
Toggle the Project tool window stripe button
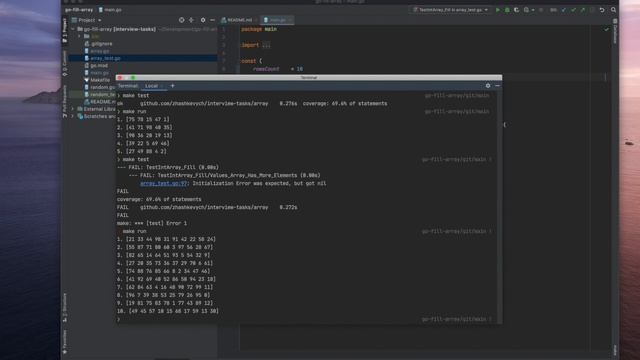coord(64,31)
